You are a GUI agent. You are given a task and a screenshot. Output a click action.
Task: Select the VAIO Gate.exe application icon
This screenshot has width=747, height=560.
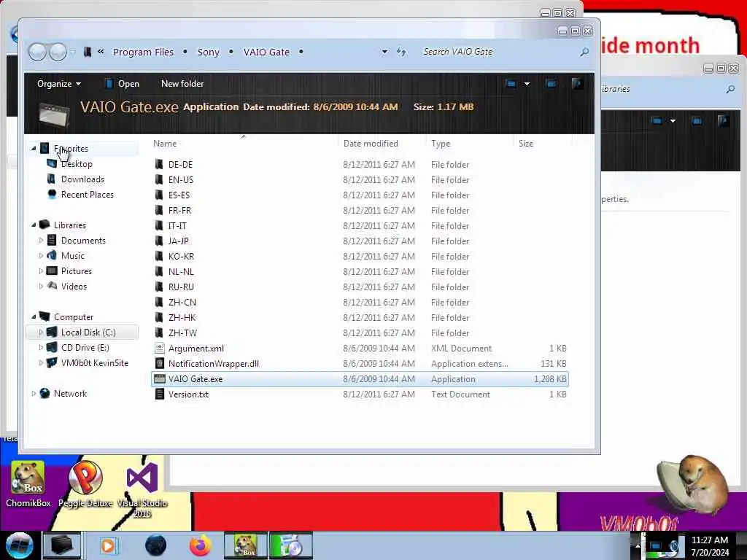[x=160, y=379]
